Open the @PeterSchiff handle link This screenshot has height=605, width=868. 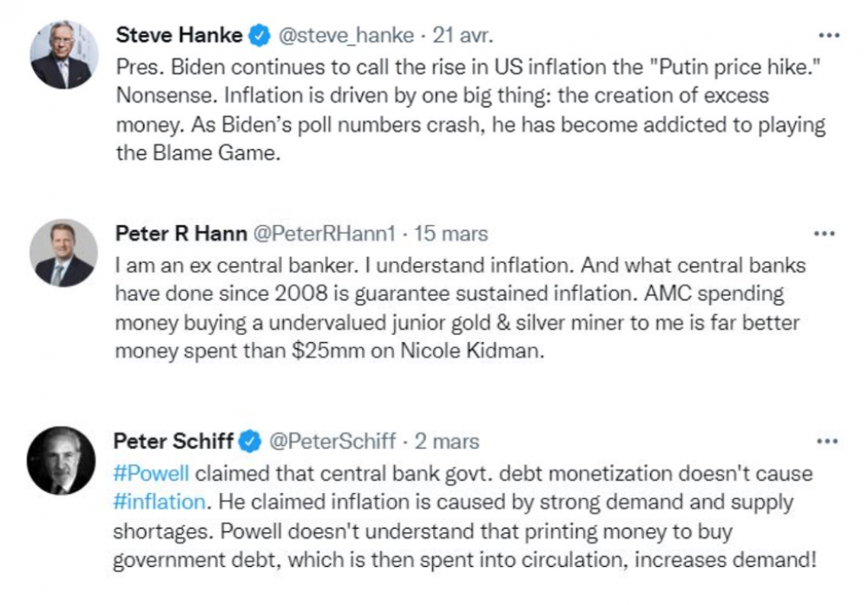click(x=333, y=442)
